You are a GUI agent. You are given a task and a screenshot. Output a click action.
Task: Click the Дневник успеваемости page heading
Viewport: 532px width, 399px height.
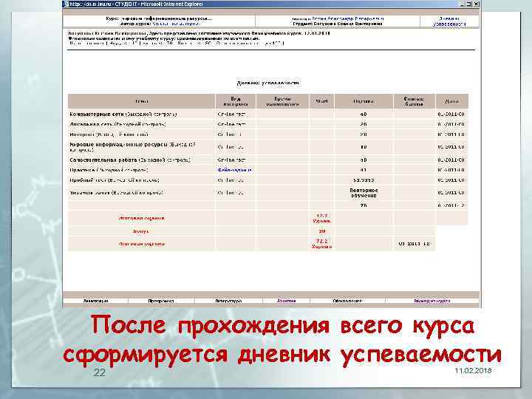(268, 83)
